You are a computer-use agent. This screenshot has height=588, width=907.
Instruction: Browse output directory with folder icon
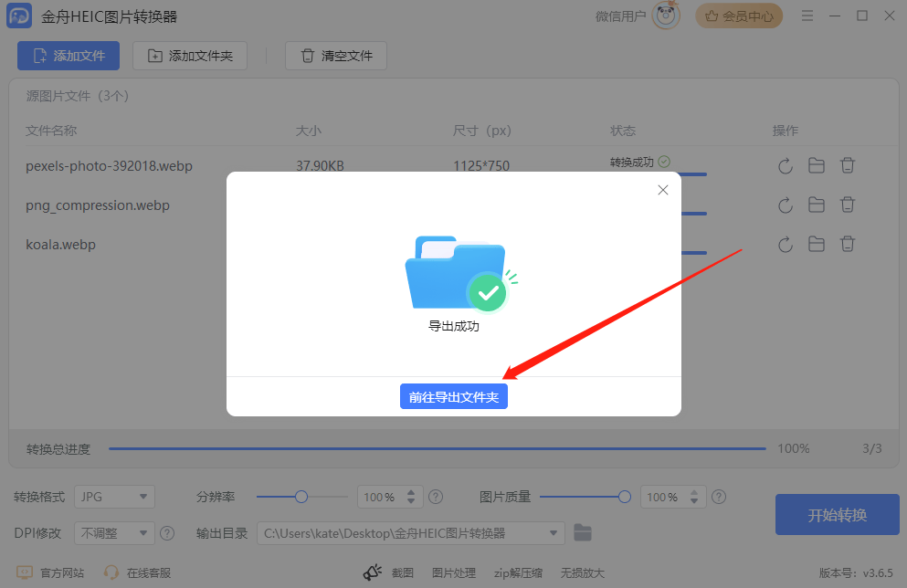582,532
